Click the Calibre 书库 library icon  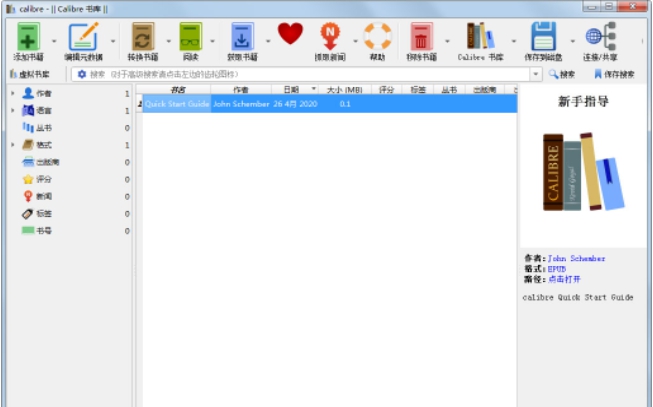coord(480,36)
